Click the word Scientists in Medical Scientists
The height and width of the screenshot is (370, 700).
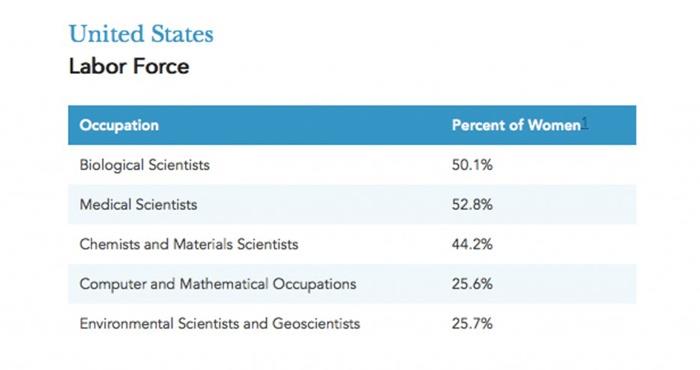167,205
